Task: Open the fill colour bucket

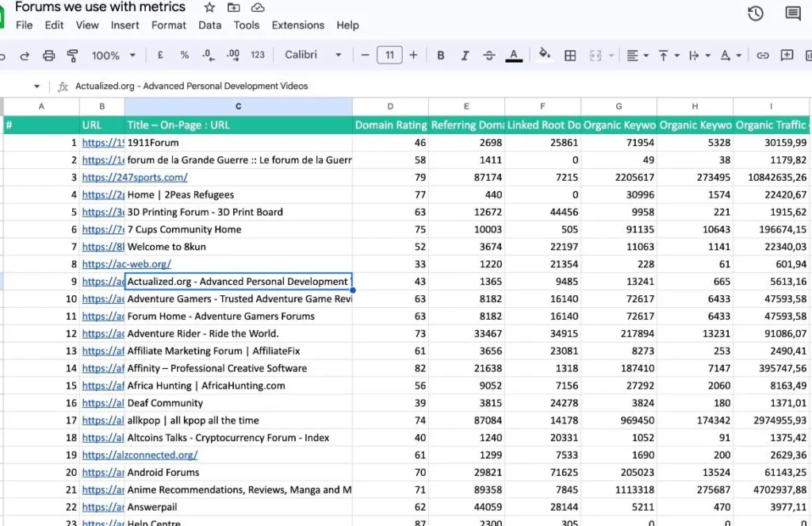Action: point(544,55)
